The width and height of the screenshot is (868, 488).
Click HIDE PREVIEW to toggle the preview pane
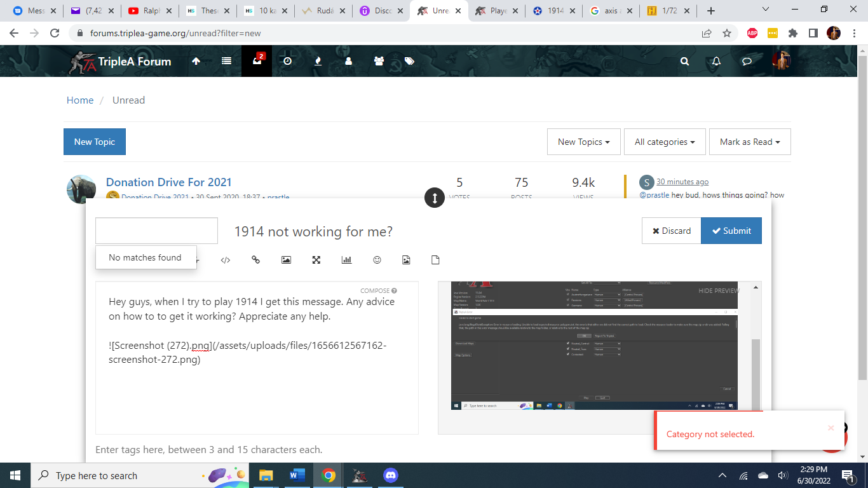click(719, 291)
